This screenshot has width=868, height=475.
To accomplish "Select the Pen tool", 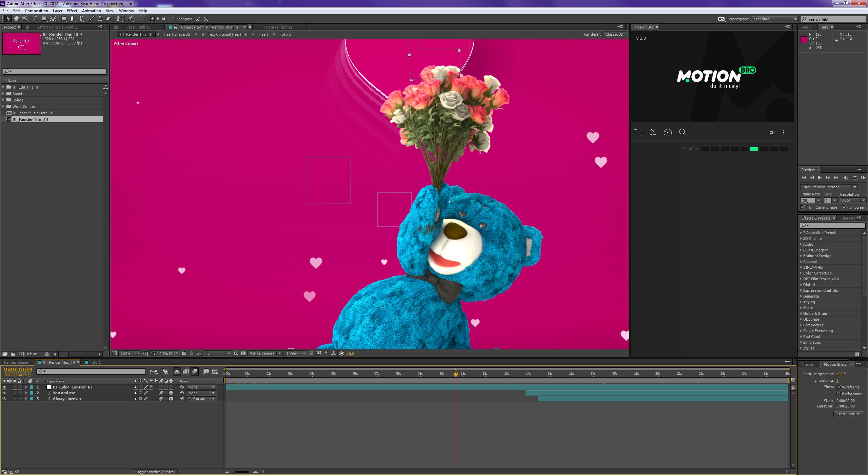I will pos(72,19).
